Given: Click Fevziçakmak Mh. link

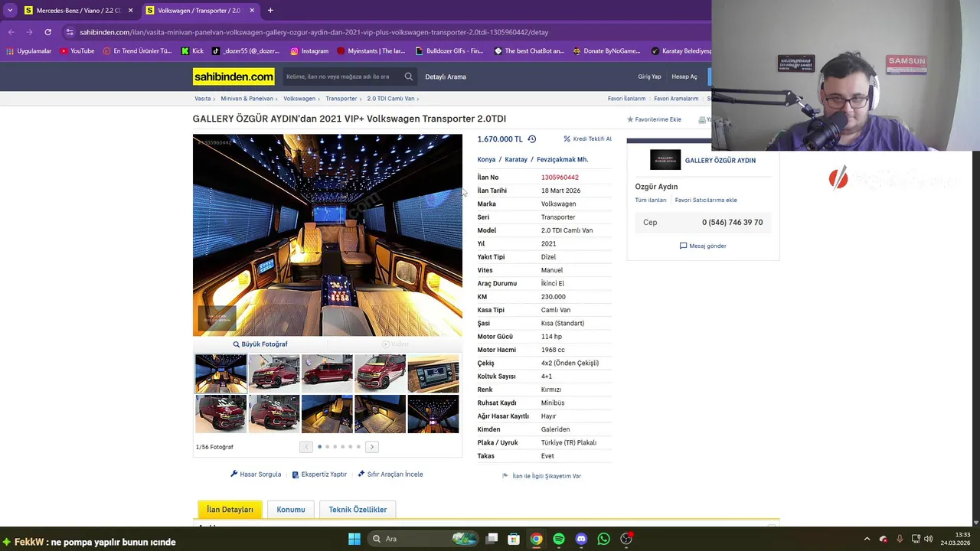Looking at the screenshot, I should pos(562,160).
